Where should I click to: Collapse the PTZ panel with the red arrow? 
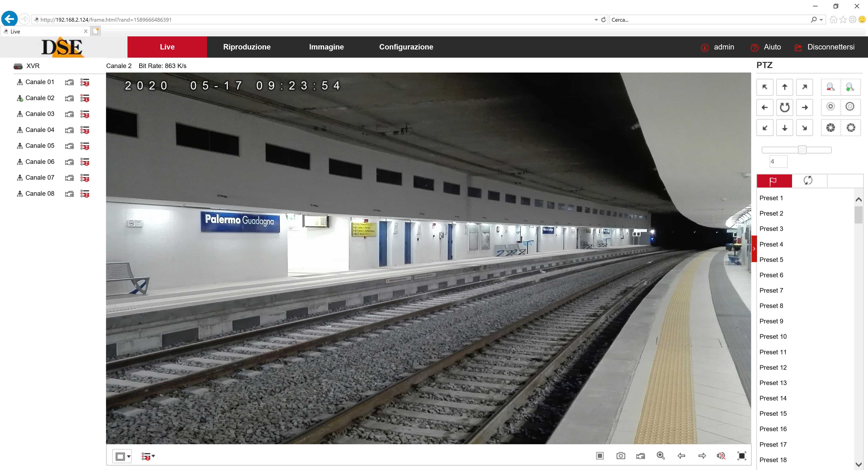click(754, 249)
